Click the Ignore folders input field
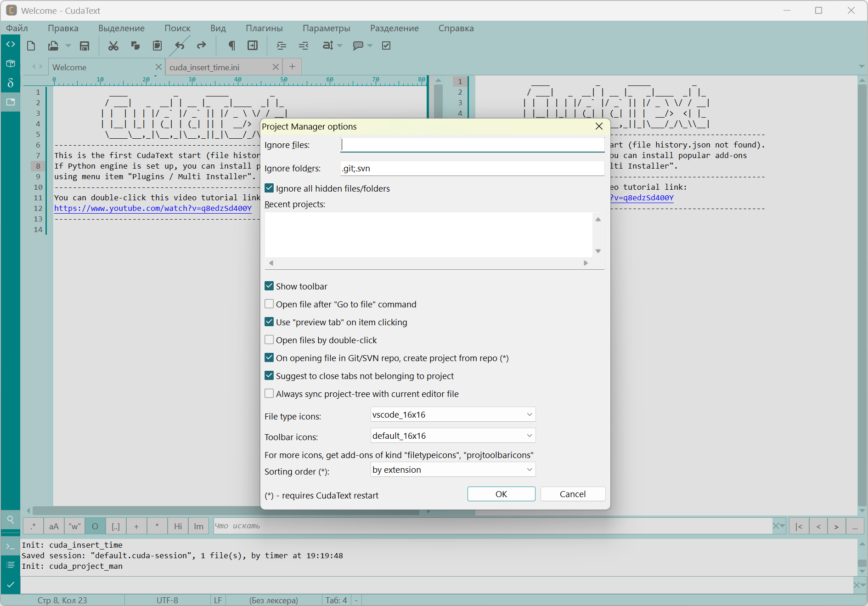This screenshot has height=606, width=868. point(472,169)
